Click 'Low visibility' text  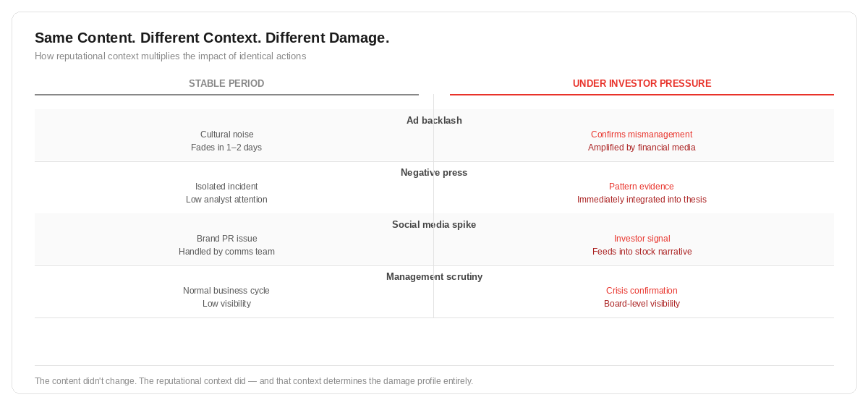[226, 304]
